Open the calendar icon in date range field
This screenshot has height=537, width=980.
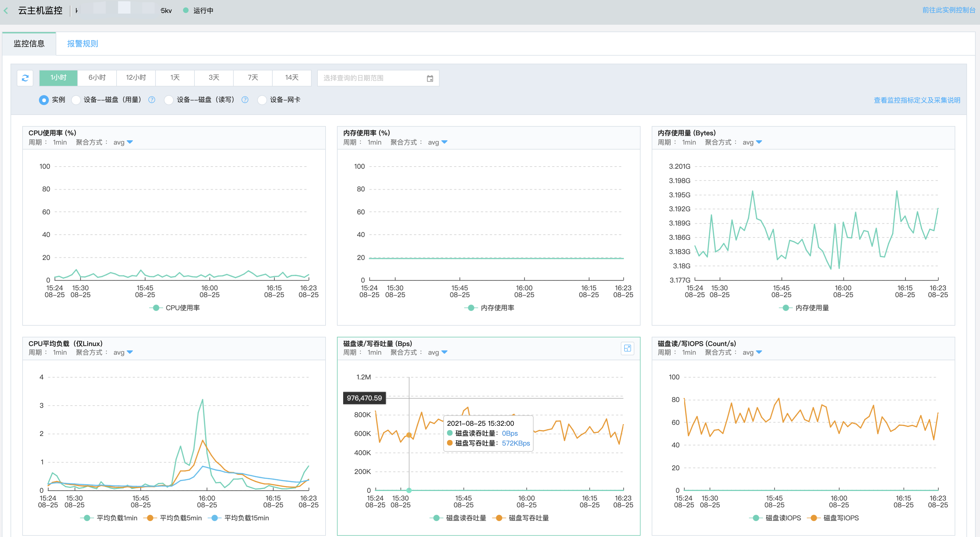tap(430, 78)
